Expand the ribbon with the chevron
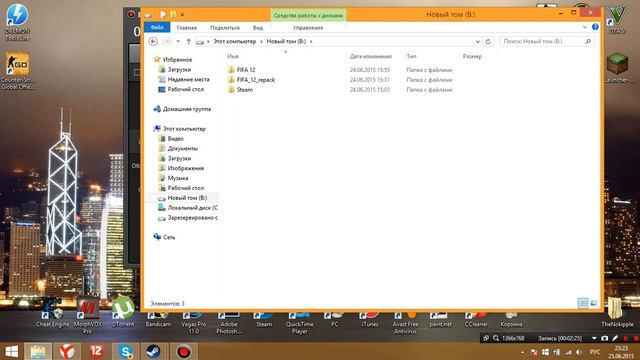Screen dimensions: 640x360 (584, 27)
